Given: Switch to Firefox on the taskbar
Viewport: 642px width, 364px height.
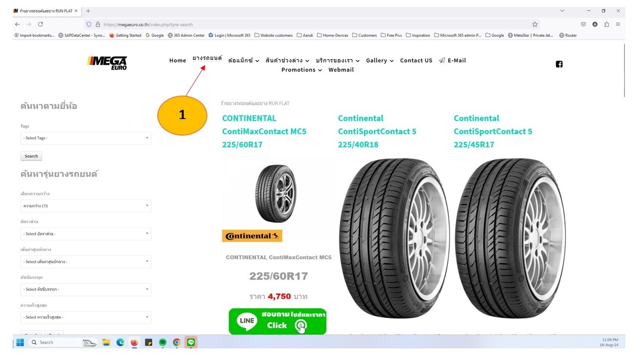Looking at the screenshot, I should pos(134,342).
